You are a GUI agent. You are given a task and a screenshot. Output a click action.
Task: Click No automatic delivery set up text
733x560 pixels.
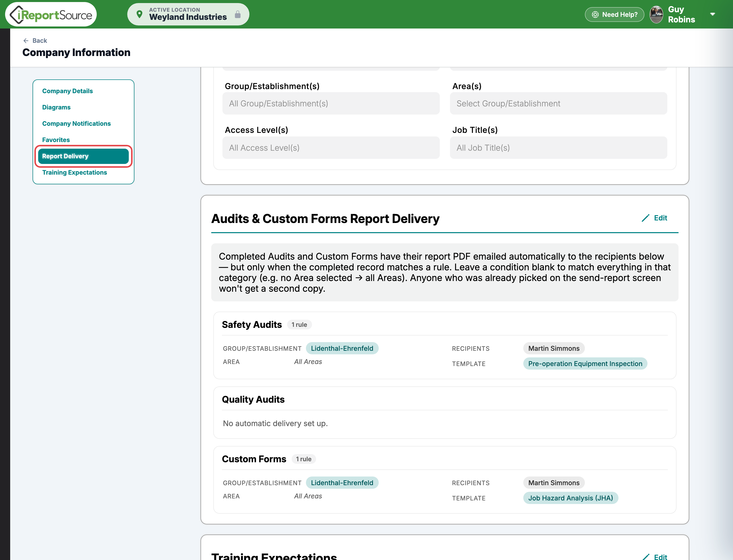(275, 423)
